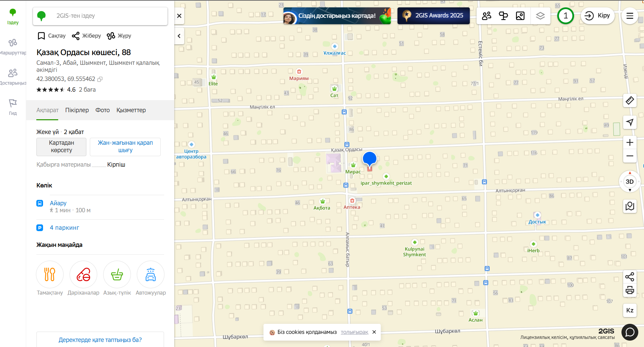
Task: Click Картадан көрсету button
Action: tap(62, 147)
